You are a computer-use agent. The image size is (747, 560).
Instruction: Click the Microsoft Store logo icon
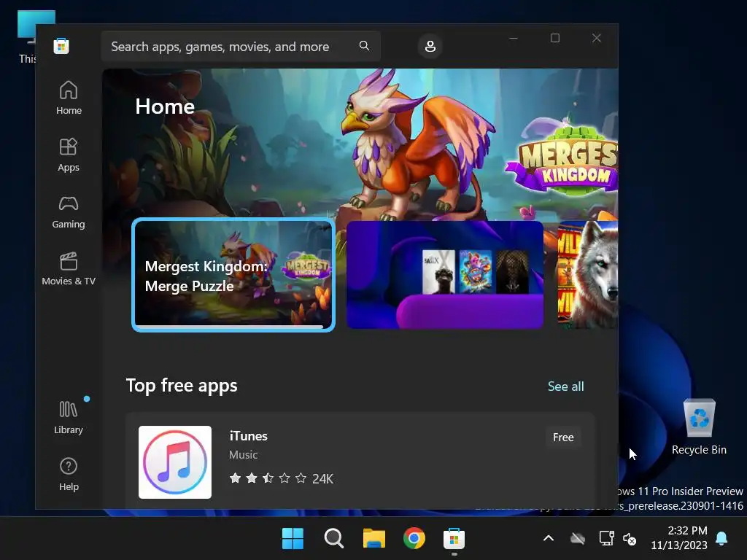point(61,46)
